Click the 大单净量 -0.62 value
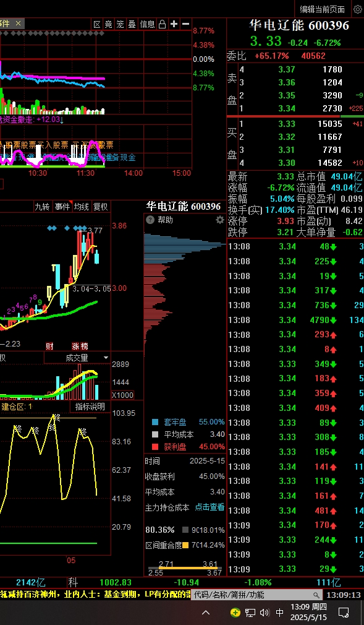 click(x=352, y=232)
